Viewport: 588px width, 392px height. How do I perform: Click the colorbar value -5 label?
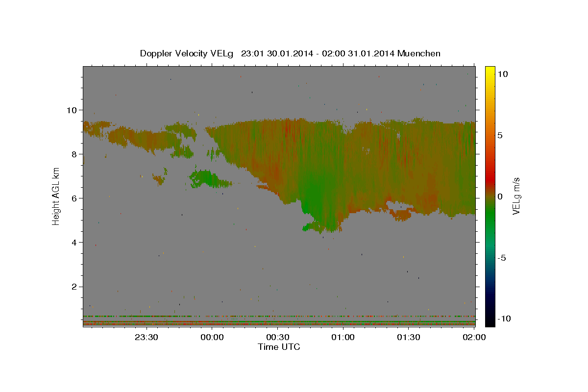click(x=502, y=258)
